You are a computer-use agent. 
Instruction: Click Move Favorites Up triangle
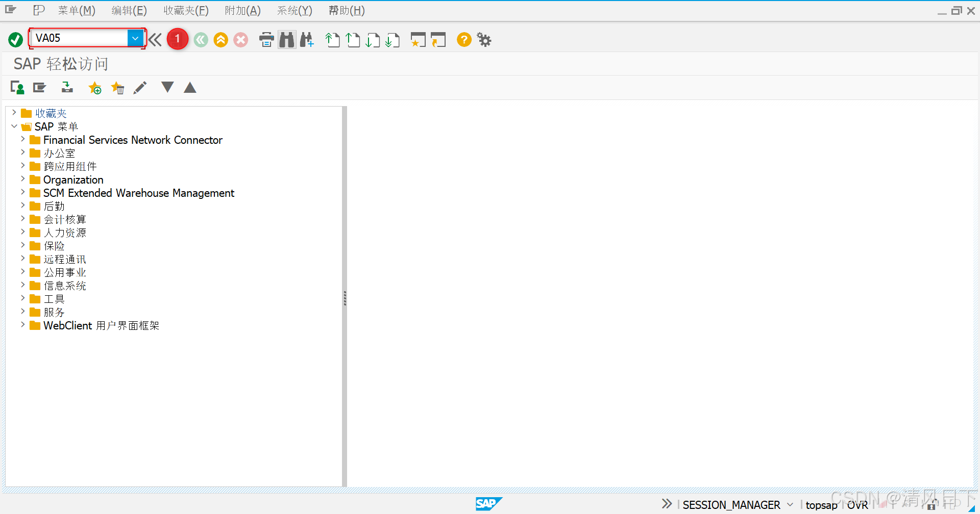point(190,88)
